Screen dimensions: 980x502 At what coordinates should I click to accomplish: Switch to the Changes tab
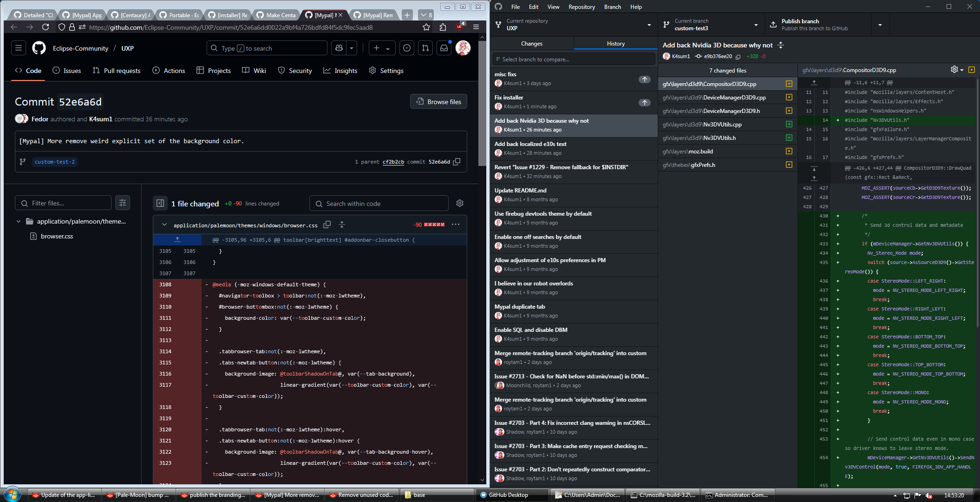click(531, 43)
